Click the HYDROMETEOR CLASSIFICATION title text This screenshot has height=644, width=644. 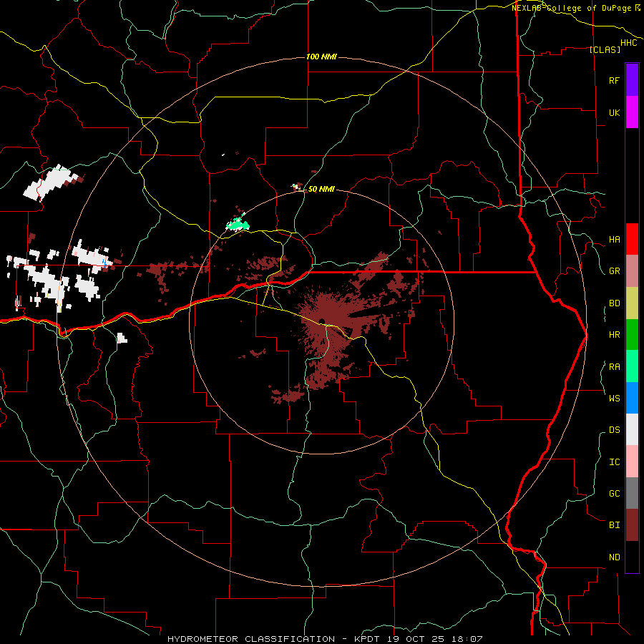click(251, 639)
